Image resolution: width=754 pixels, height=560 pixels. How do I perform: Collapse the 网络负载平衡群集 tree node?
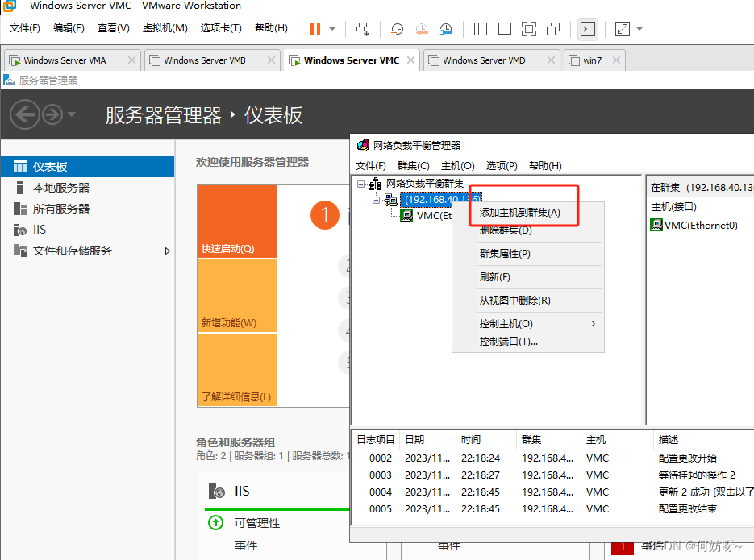point(360,184)
